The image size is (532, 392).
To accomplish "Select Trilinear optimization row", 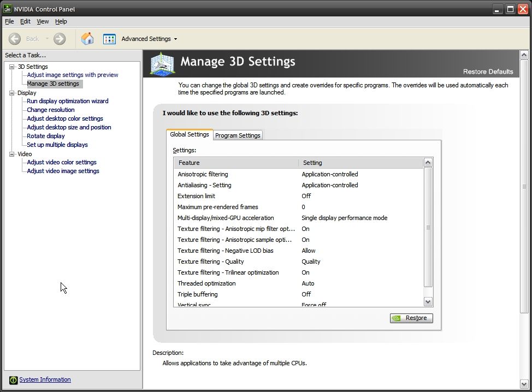I will (299, 272).
